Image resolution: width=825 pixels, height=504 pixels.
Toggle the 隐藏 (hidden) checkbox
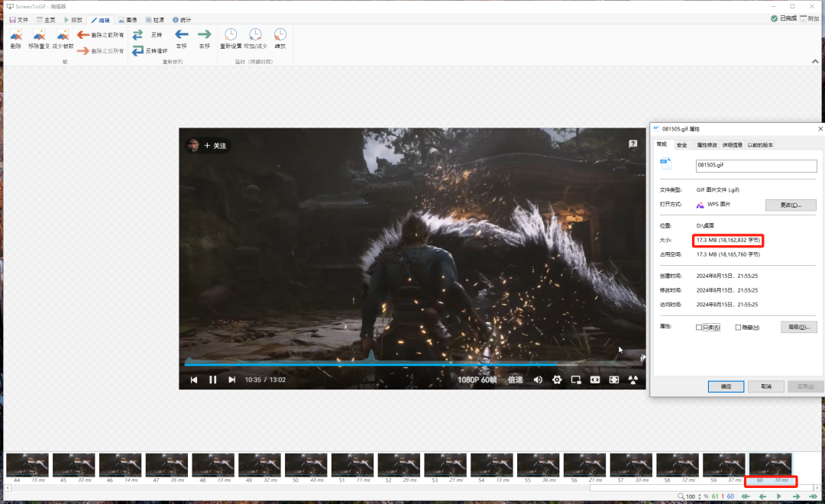(738, 328)
